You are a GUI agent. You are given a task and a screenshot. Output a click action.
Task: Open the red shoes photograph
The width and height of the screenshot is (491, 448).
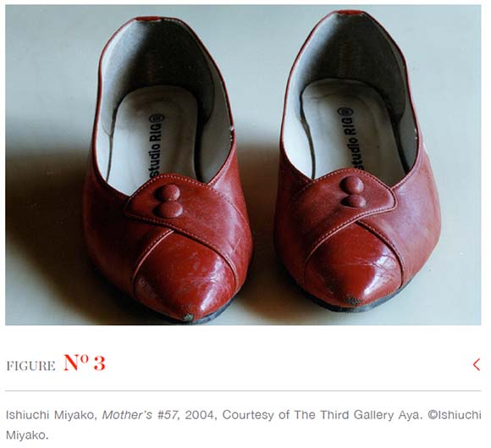click(x=243, y=165)
